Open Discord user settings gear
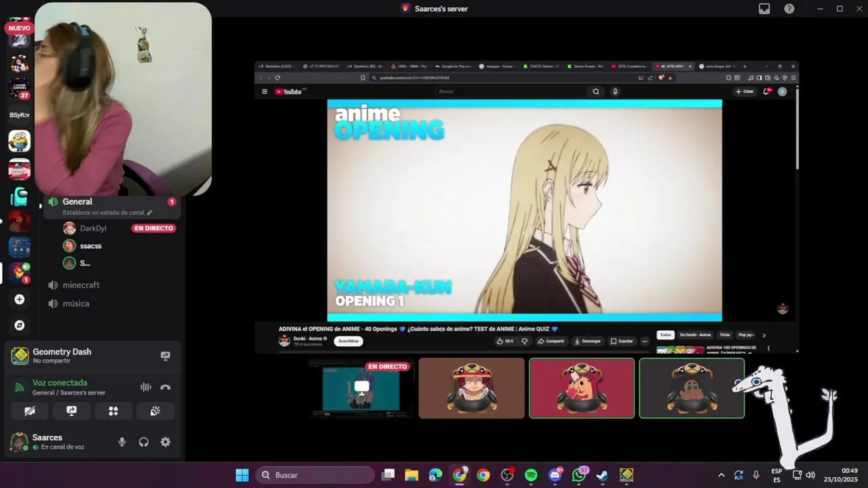Image resolution: width=868 pixels, height=488 pixels. (165, 442)
